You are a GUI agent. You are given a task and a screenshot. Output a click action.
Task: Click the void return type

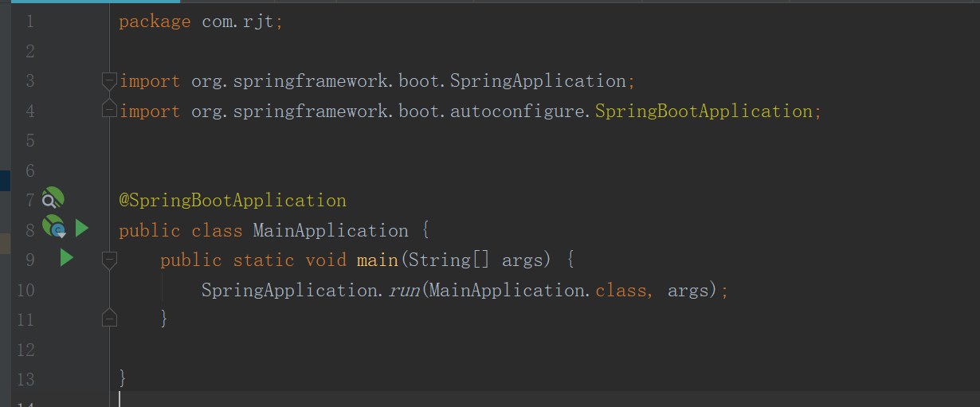pos(326,260)
